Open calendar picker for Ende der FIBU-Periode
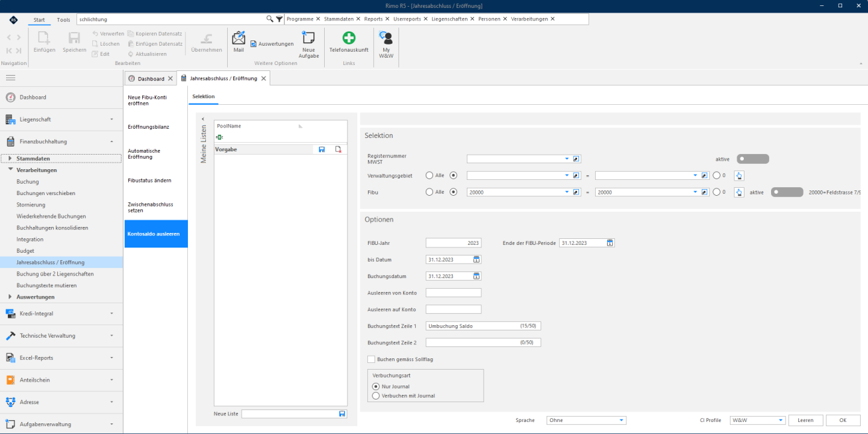The image size is (868, 434). (x=610, y=243)
